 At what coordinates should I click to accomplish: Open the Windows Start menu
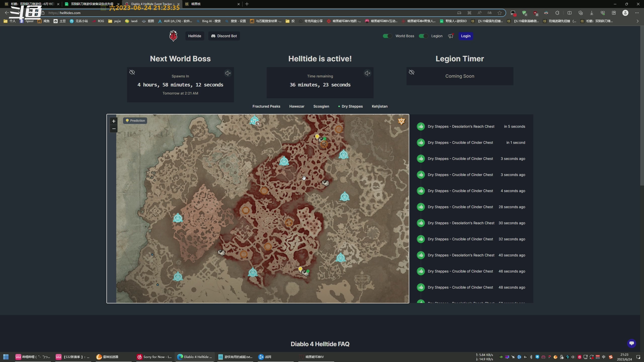point(6,357)
